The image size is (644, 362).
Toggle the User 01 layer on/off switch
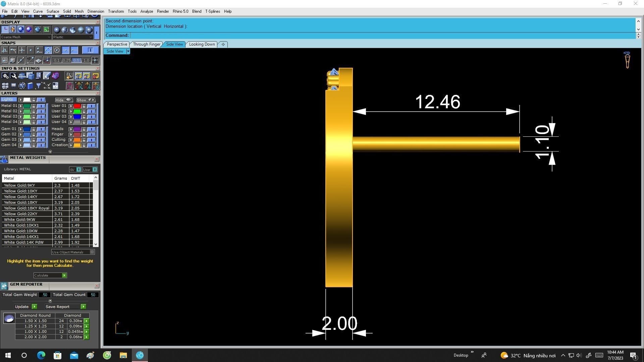coord(91,106)
